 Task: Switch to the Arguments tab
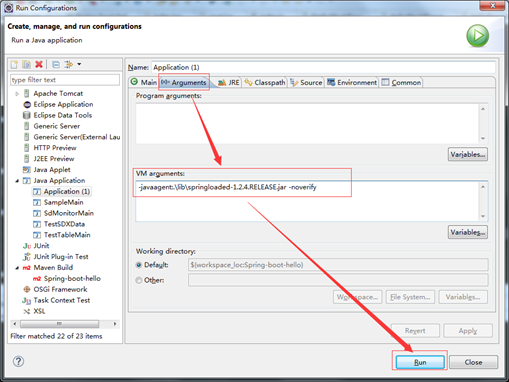pyautogui.click(x=184, y=82)
